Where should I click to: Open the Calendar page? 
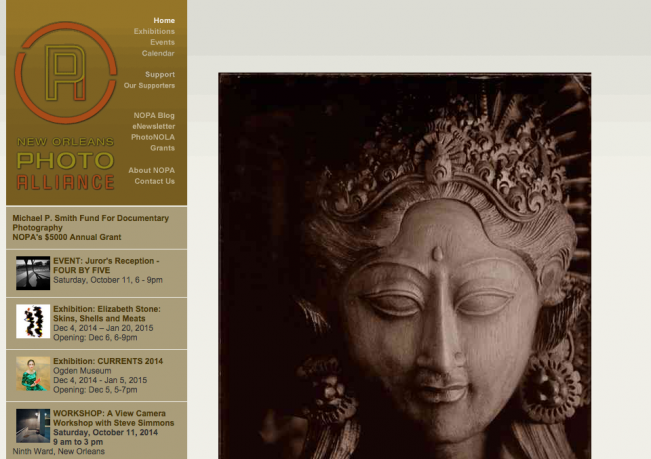[x=158, y=53]
